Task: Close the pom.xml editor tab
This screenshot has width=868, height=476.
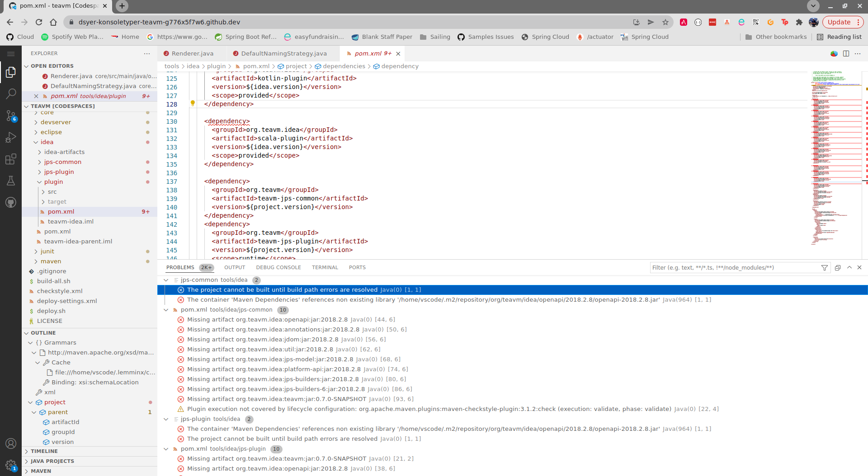Action: tap(398, 54)
